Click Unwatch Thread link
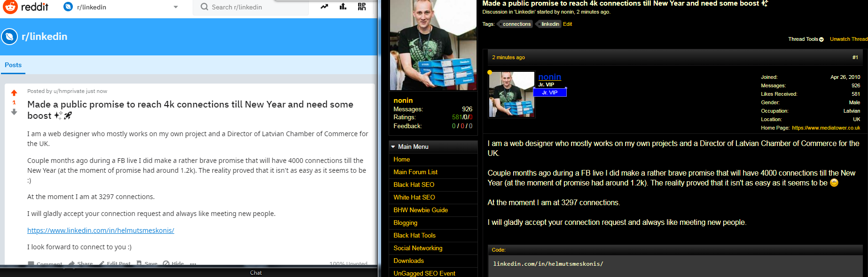The height and width of the screenshot is (277, 868). tap(848, 39)
